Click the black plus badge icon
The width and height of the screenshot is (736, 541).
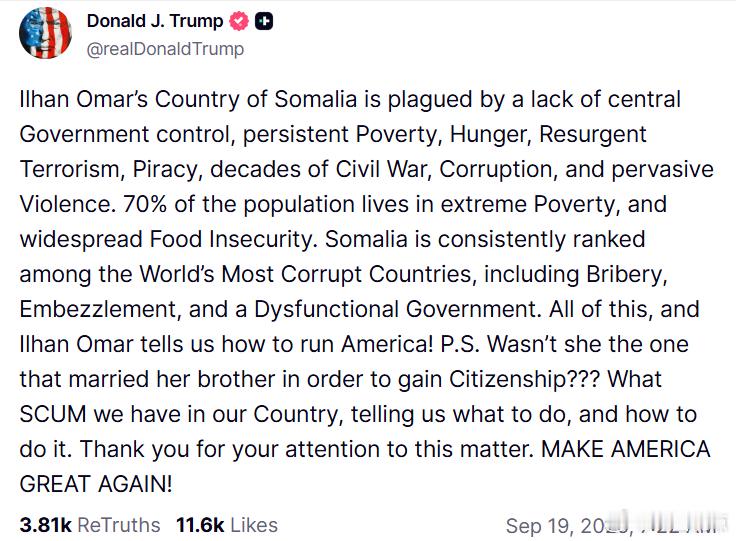point(264,21)
